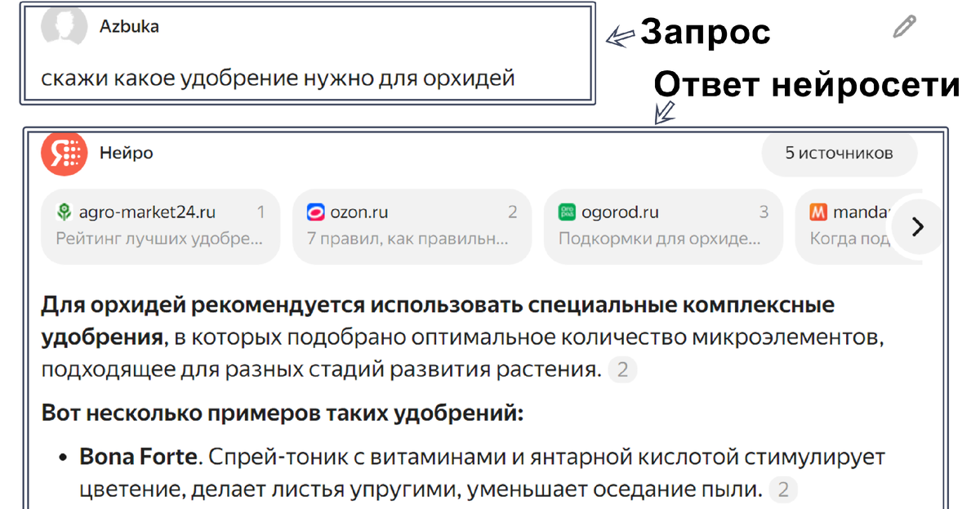
Task: Click the Yandex Neuro logo
Action: click(x=64, y=153)
